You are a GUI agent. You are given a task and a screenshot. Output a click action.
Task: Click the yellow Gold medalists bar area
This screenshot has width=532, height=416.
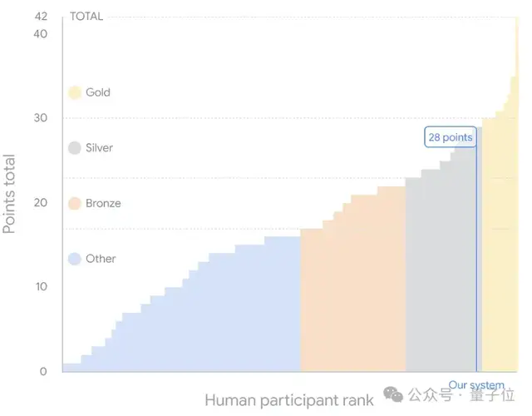(499, 250)
